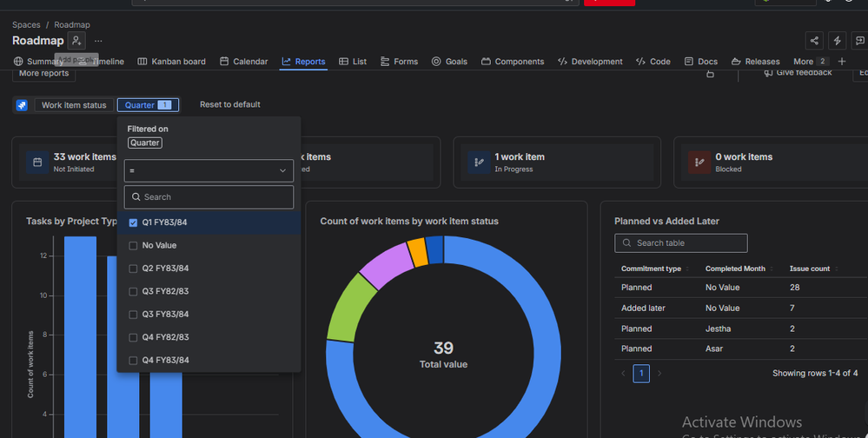868x438 pixels.
Task: Click the Jestha cell in table
Action: click(x=718, y=328)
